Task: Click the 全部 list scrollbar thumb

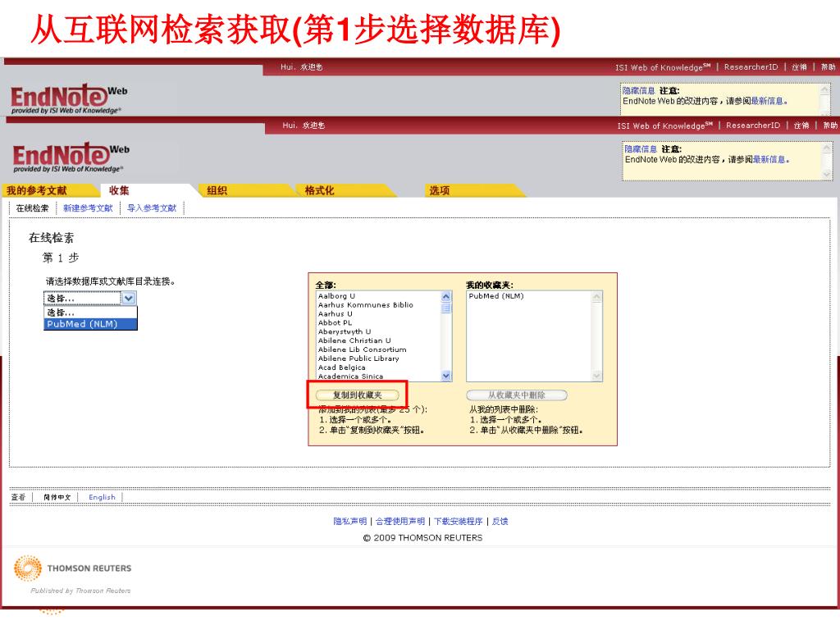Action: pos(446,308)
